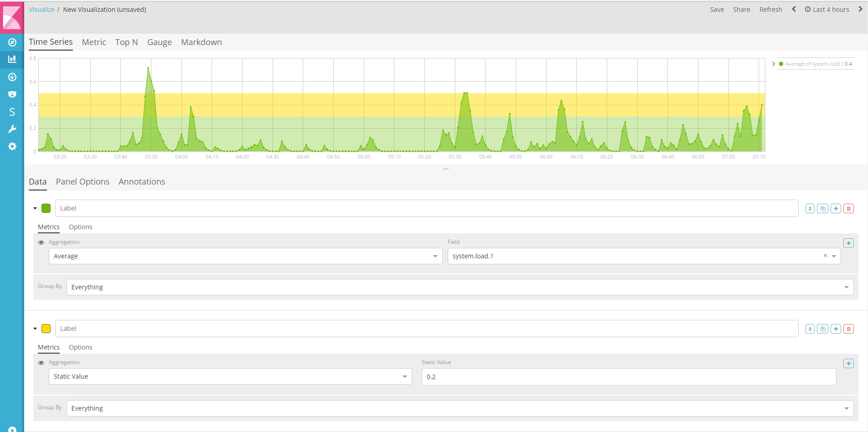Open yellow series Group By Everything dropdown
This screenshot has height=432, width=868.
460,408
